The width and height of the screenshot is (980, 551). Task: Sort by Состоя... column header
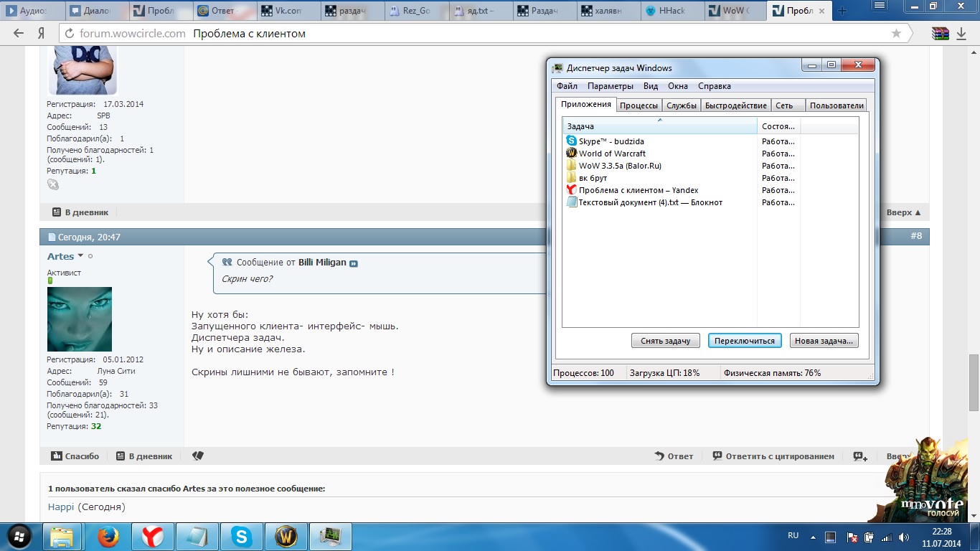tap(779, 126)
